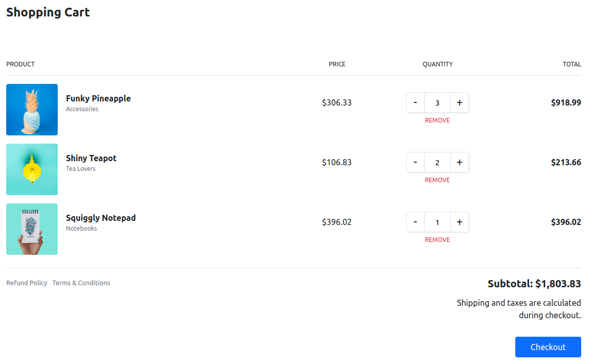Increase Shiny Teapot quantity with plus button
This screenshot has width=591, height=364.
point(459,162)
